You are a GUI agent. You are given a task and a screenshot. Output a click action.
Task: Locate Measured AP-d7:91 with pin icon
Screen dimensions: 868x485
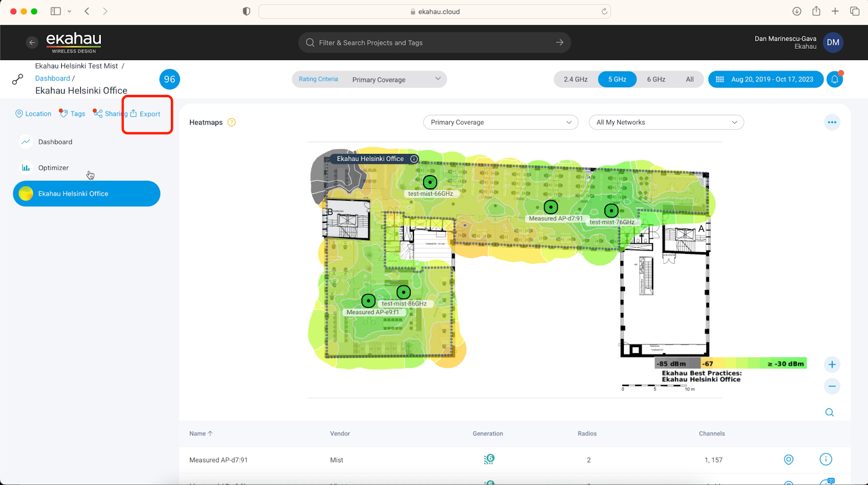click(789, 460)
